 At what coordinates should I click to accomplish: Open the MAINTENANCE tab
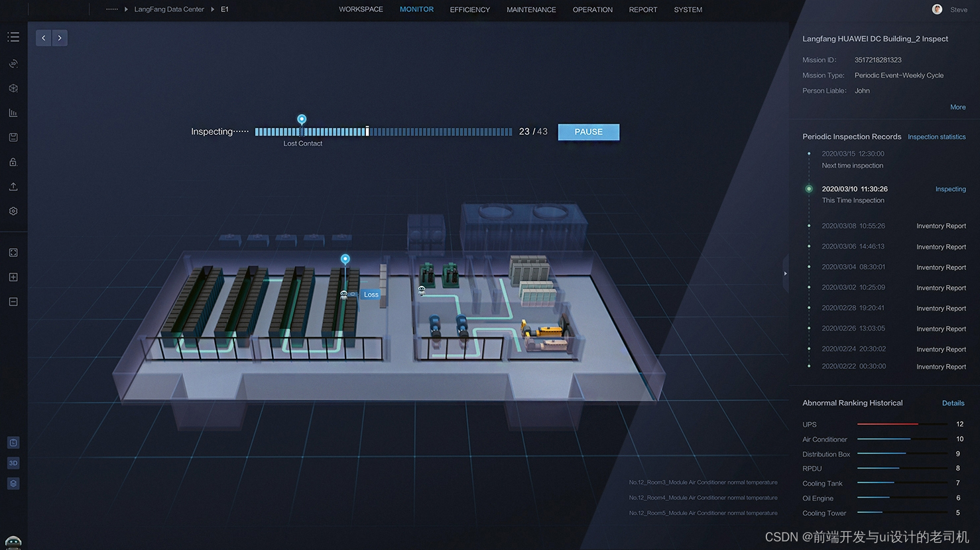click(531, 9)
